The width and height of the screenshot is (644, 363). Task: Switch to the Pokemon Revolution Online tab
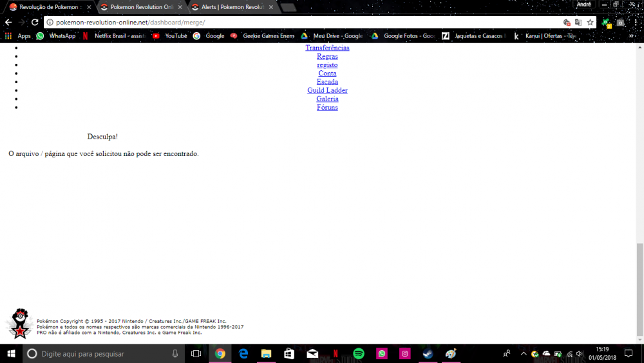[140, 7]
